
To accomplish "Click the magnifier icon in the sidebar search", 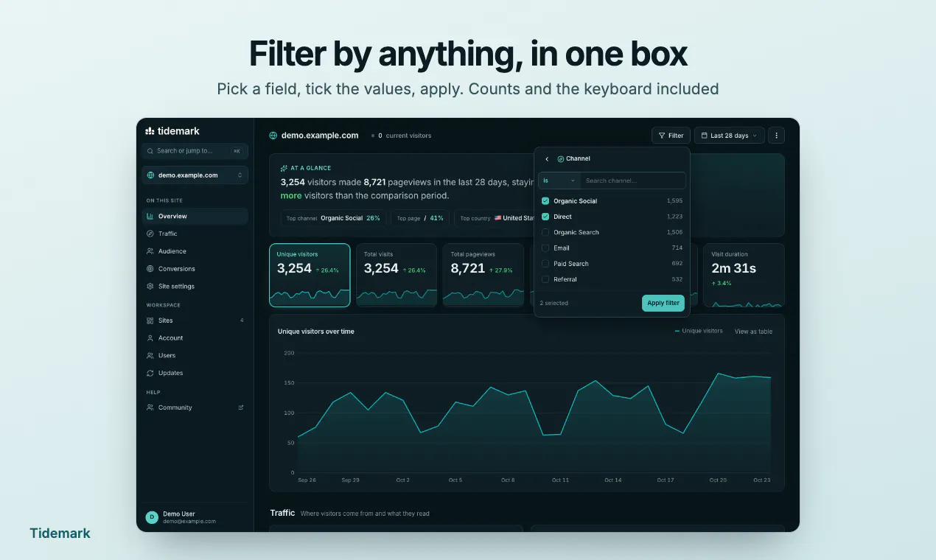I will coord(151,151).
